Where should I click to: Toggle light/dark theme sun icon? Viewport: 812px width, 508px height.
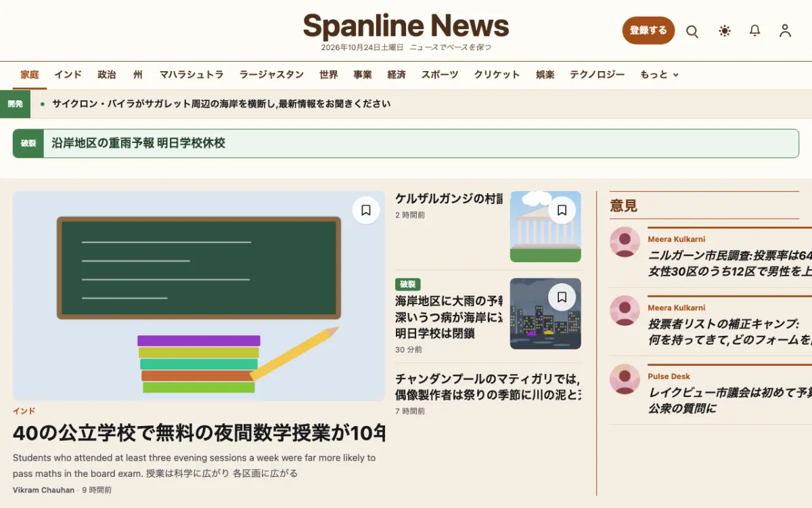click(725, 30)
